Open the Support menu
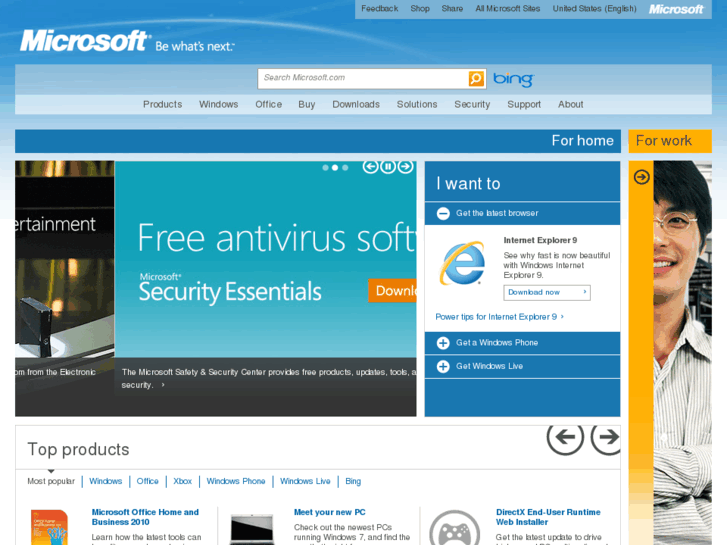This screenshot has width=727, height=545. 524,104
